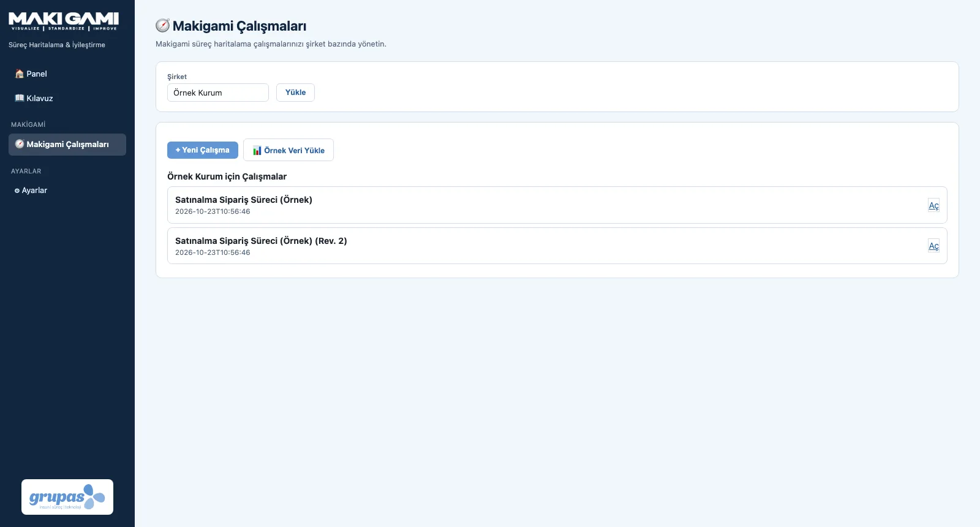Screen dimensions: 980x527
Task: Select the Satınalma Sipariş Süreci (Örnek) card title
Action: 244,200
